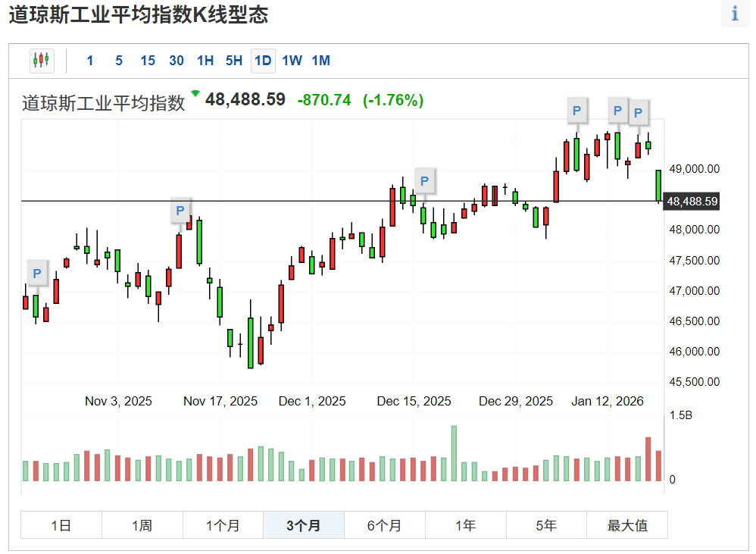Click the P marker near Nov 17
The height and width of the screenshot is (554, 756).
pos(180,211)
